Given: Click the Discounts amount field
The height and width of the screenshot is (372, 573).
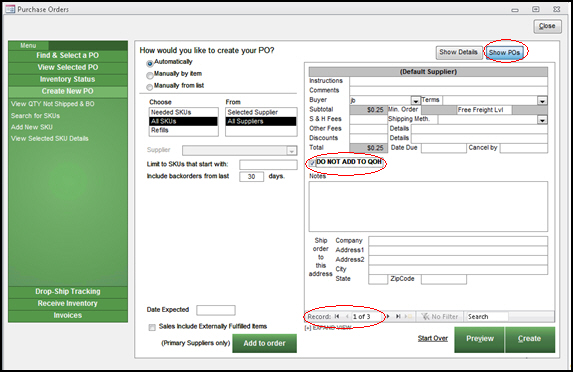Looking at the screenshot, I should [x=368, y=138].
